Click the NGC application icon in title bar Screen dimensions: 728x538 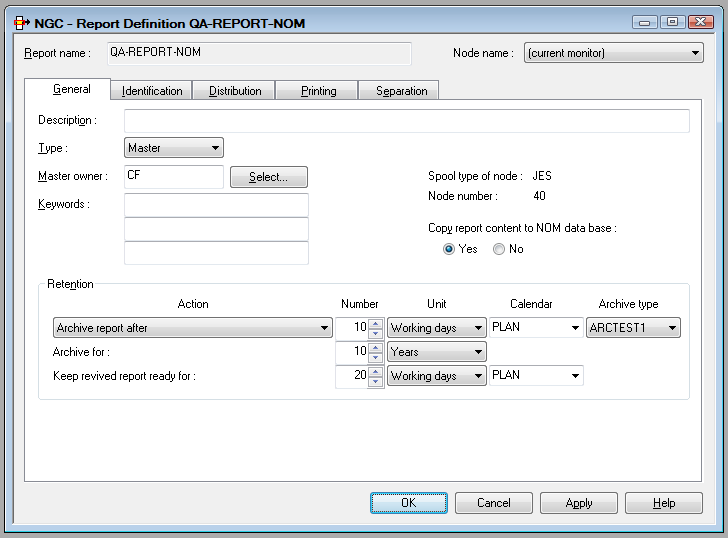click(x=19, y=23)
